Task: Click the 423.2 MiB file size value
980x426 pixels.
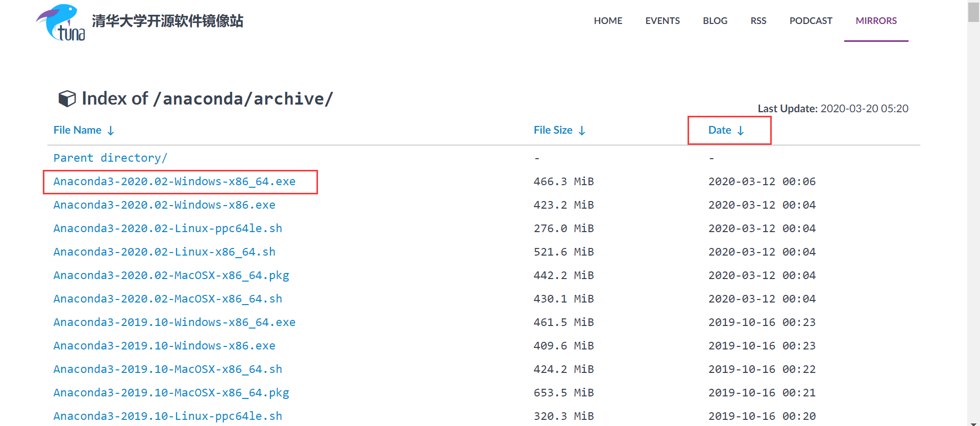Action: pos(564,205)
